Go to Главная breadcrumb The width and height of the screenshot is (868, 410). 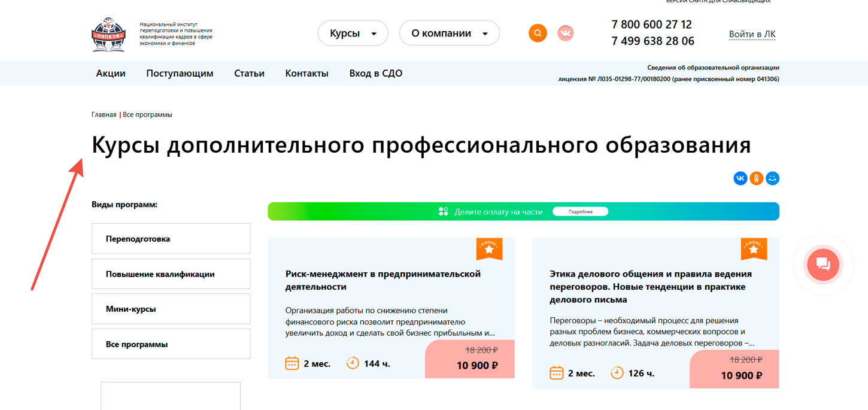104,114
